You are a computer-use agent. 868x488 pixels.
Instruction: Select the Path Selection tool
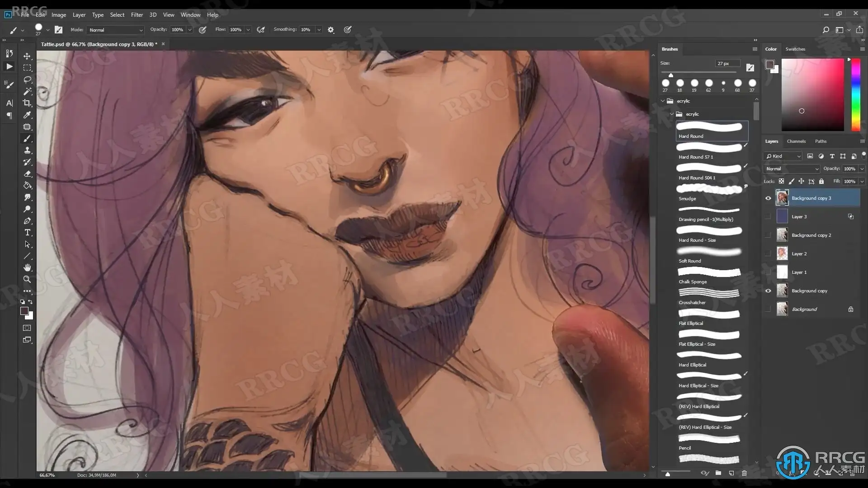27,244
